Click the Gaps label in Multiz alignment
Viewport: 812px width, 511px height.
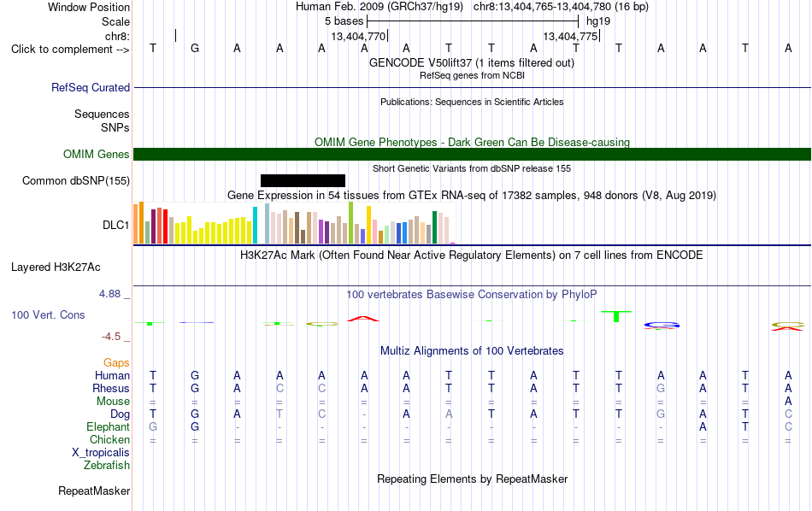pyautogui.click(x=116, y=362)
